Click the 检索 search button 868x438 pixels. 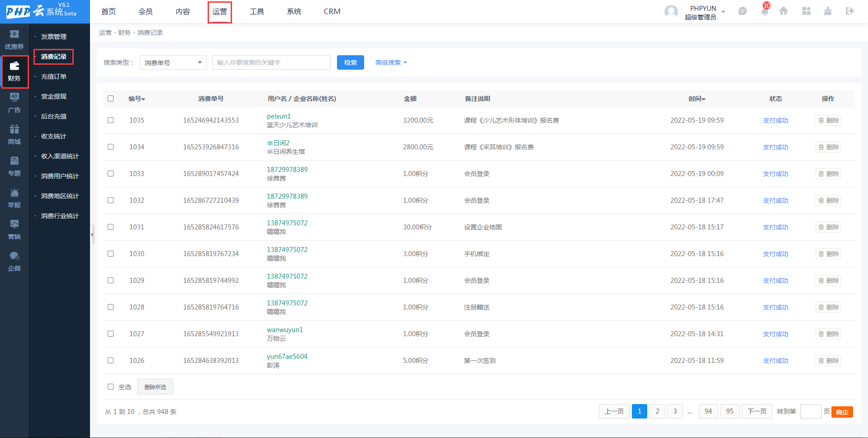click(x=351, y=62)
